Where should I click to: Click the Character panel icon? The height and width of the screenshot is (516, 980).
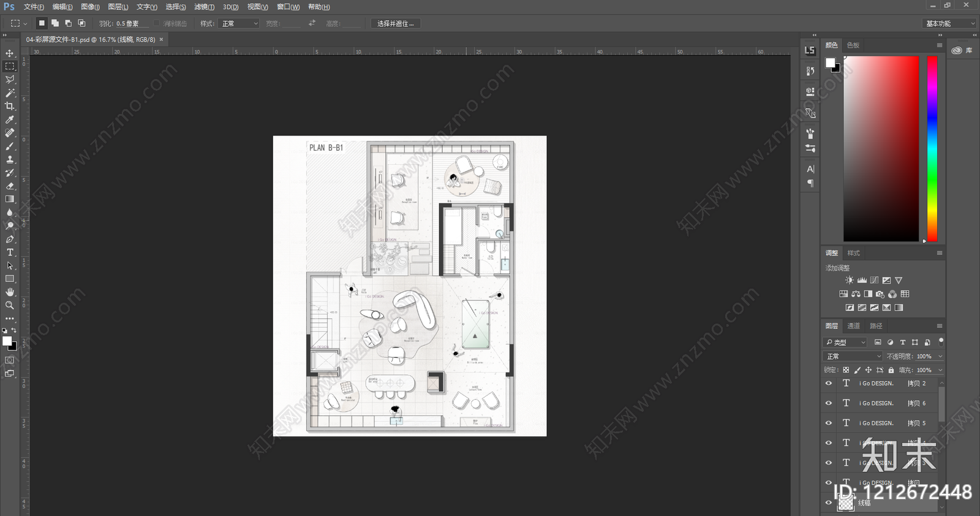810,169
